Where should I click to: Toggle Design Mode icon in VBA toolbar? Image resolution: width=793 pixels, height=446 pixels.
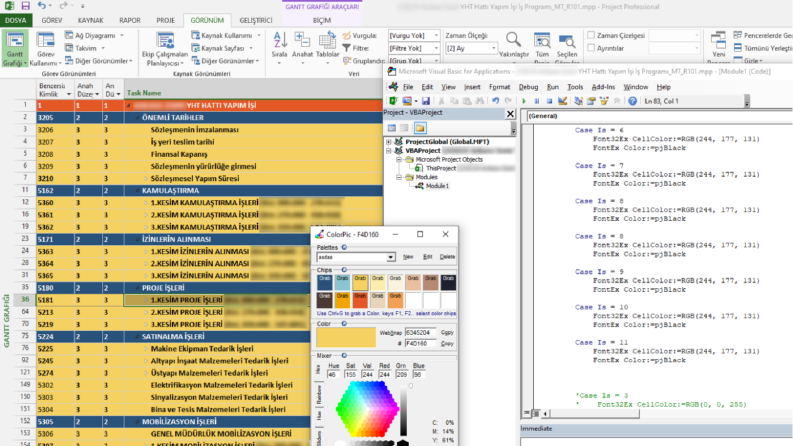[562, 101]
